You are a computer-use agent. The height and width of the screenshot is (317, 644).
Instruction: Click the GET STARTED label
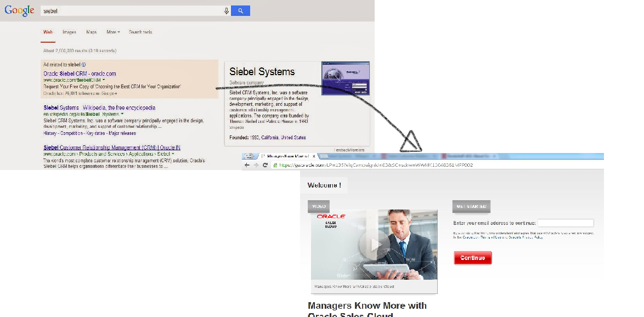pos(472,207)
